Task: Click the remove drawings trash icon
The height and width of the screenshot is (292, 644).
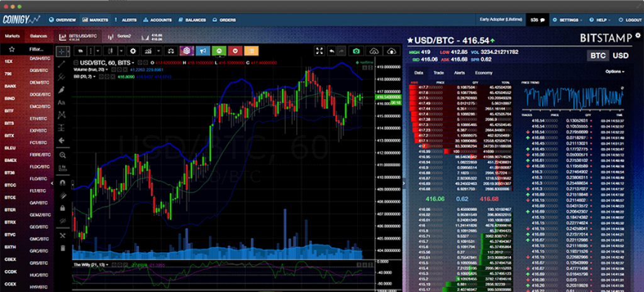Action: pyautogui.click(x=62, y=248)
